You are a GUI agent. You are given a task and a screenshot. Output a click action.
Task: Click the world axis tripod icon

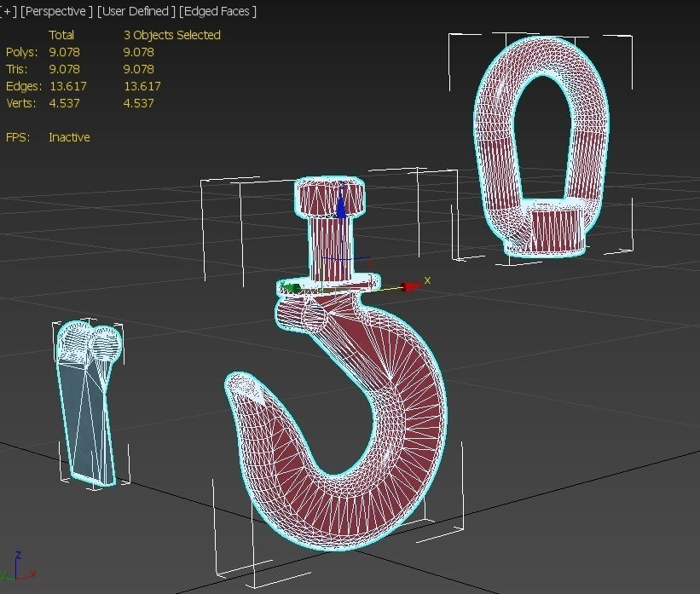18,567
